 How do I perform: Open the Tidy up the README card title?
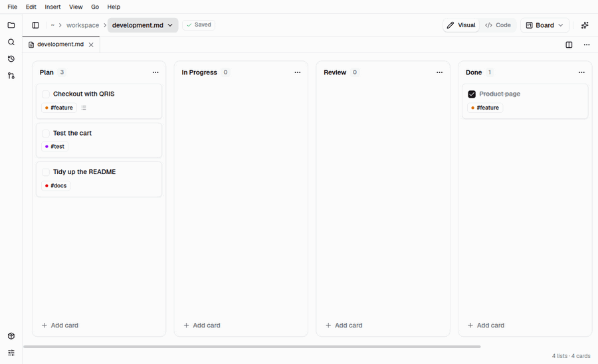(x=84, y=172)
